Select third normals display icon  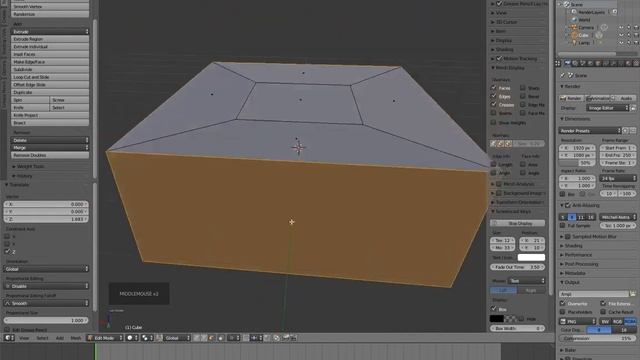508,144
